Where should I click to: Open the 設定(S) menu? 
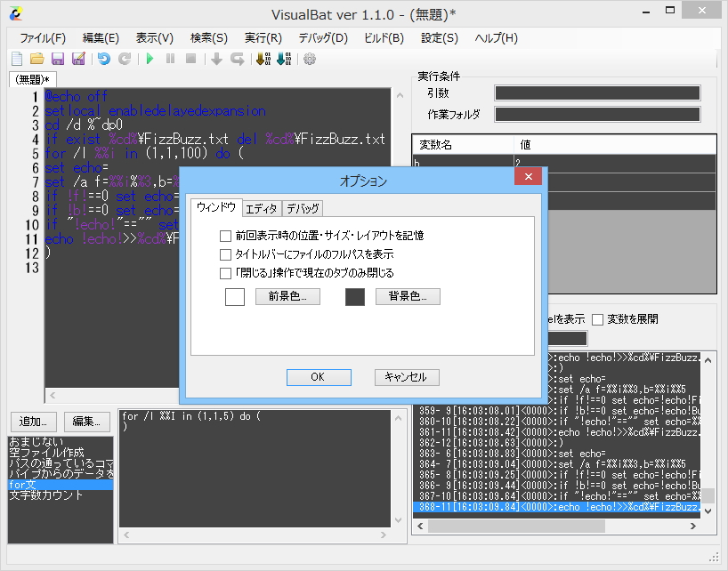pos(440,38)
